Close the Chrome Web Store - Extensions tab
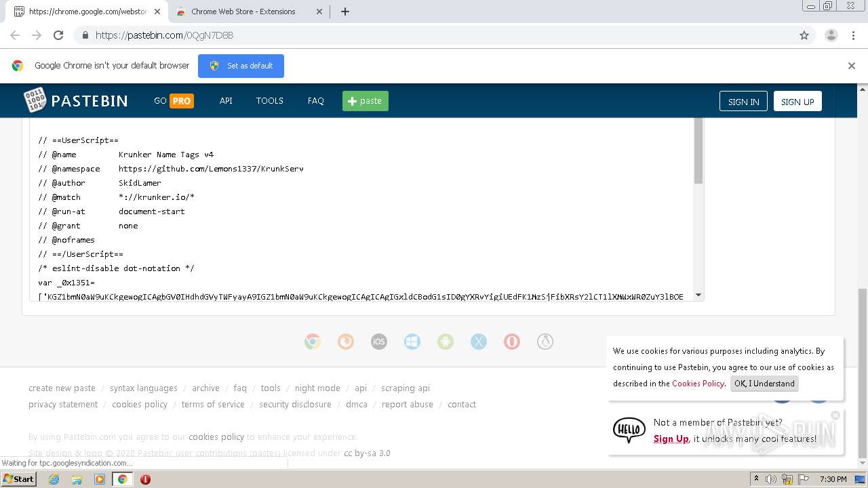 pyautogui.click(x=319, y=12)
